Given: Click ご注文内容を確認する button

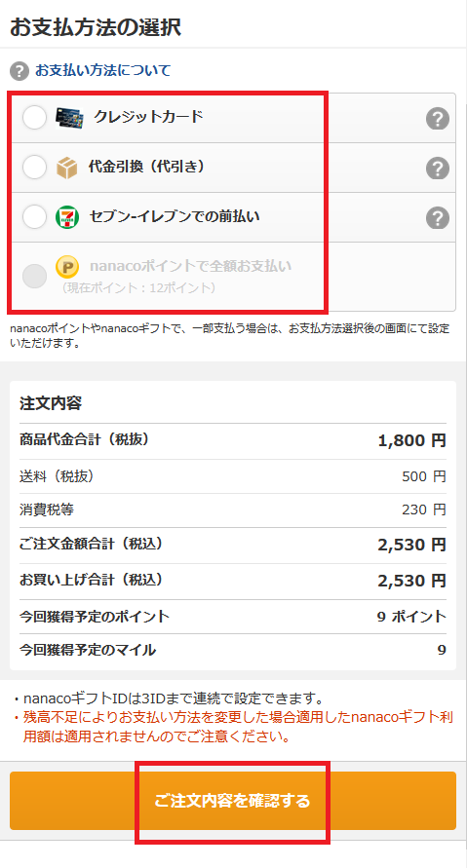Looking at the screenshot, I should (x=233, y=801).
